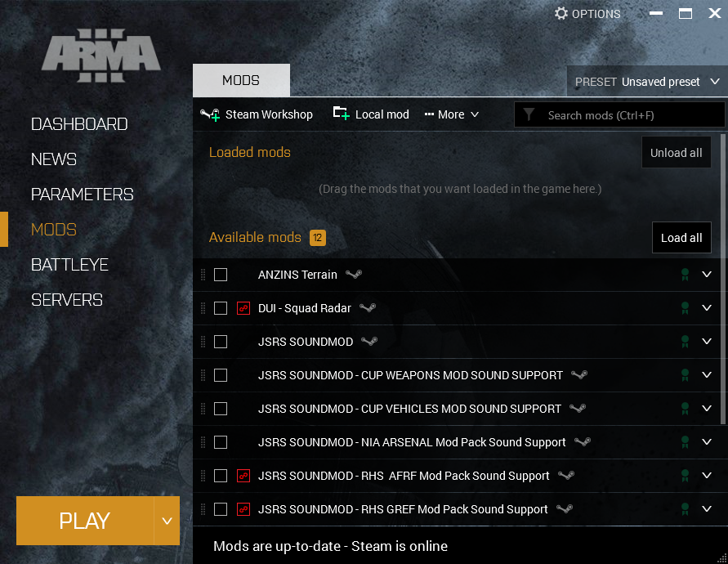Click red dependency icon on RHS GREF row
Screen dimensions: 728x564
pyautogui.click(x=243, y=509)
